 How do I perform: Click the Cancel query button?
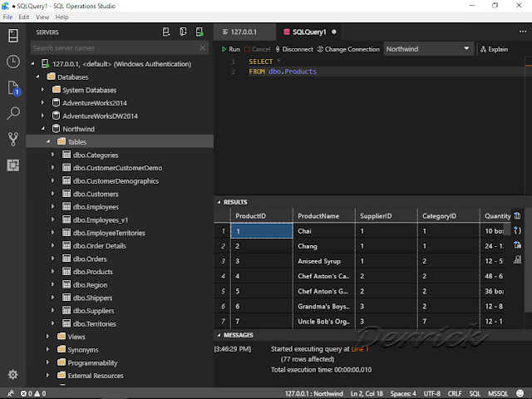[x=257, y=49]
